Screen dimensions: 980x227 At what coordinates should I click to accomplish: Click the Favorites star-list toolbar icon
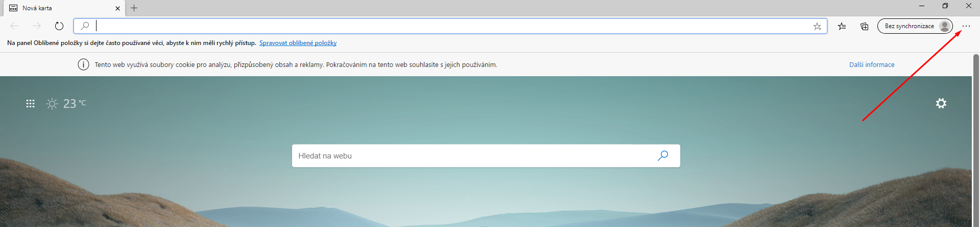point(842,26)
